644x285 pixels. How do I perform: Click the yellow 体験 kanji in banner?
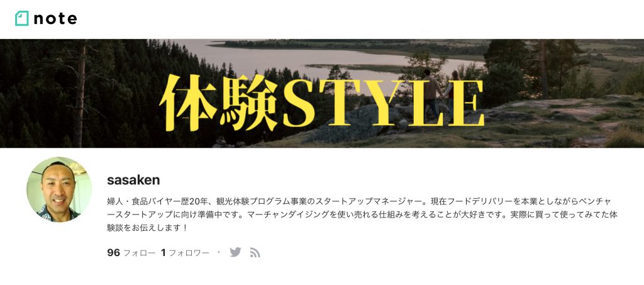218,103
